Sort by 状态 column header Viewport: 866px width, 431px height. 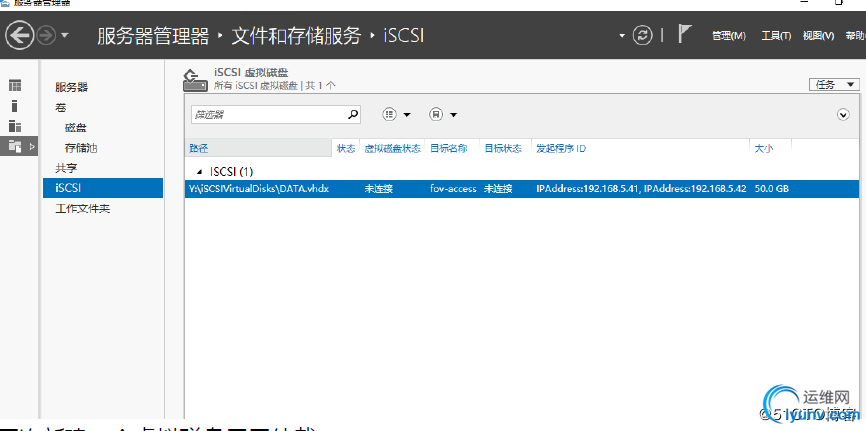coord(346,148)
